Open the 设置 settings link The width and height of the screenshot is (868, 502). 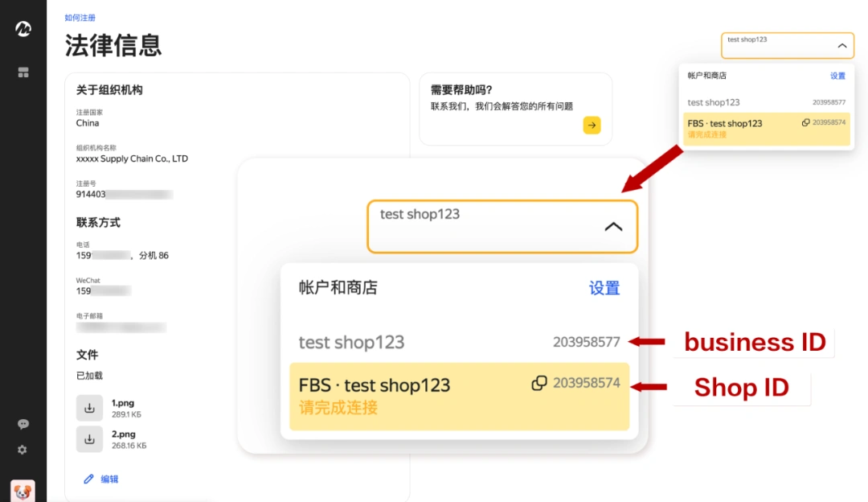(x=604, y=289)
